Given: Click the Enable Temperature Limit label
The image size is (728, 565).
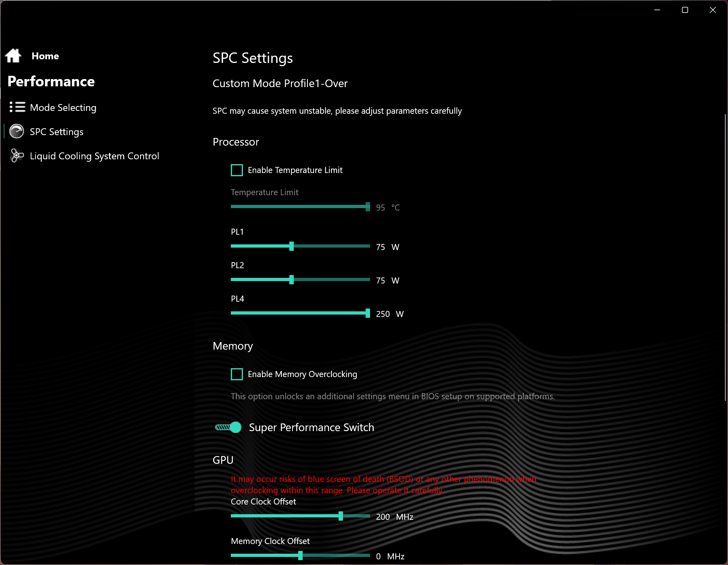Looking at the screenshot, I should pos(295,170).
